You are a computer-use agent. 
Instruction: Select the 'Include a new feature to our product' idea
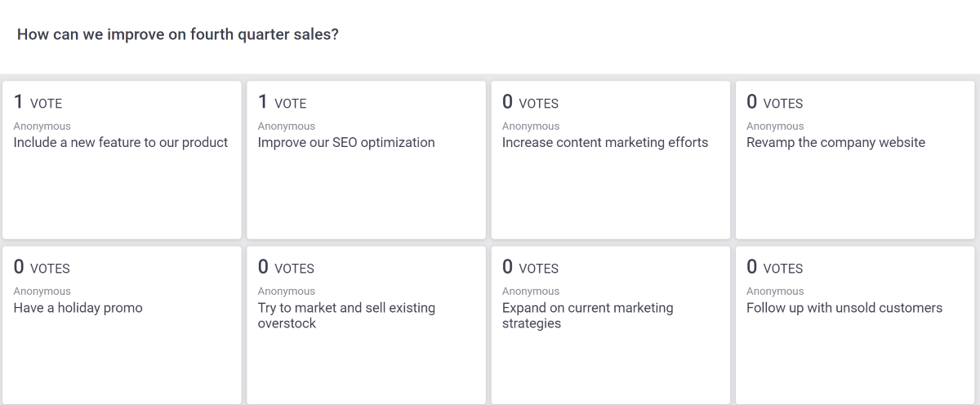pos(121,143)
